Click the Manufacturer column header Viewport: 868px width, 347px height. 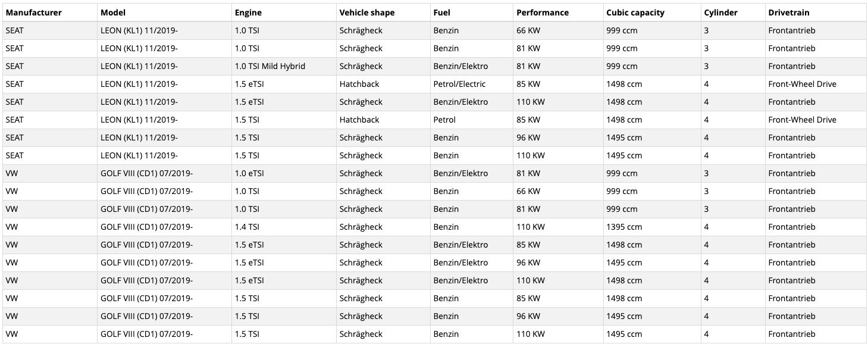tap(33, 12)
